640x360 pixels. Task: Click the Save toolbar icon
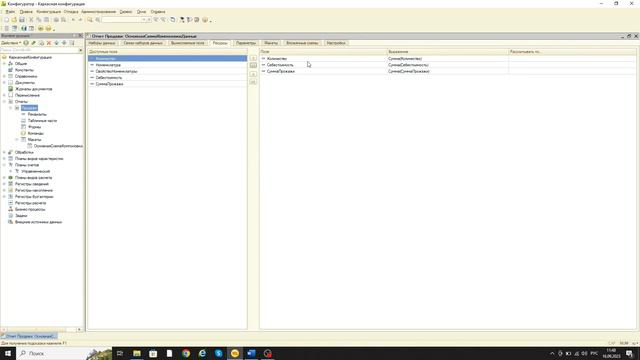coord(22,20)
